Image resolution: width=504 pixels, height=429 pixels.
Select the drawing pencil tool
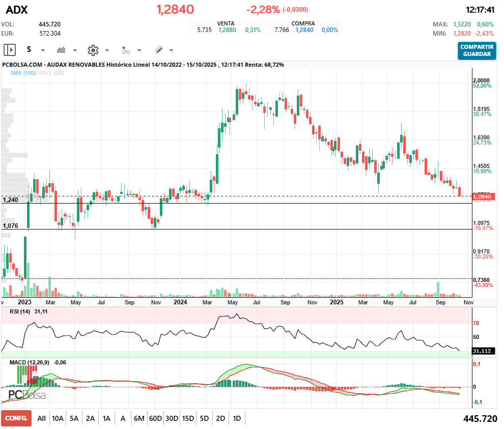158,50
